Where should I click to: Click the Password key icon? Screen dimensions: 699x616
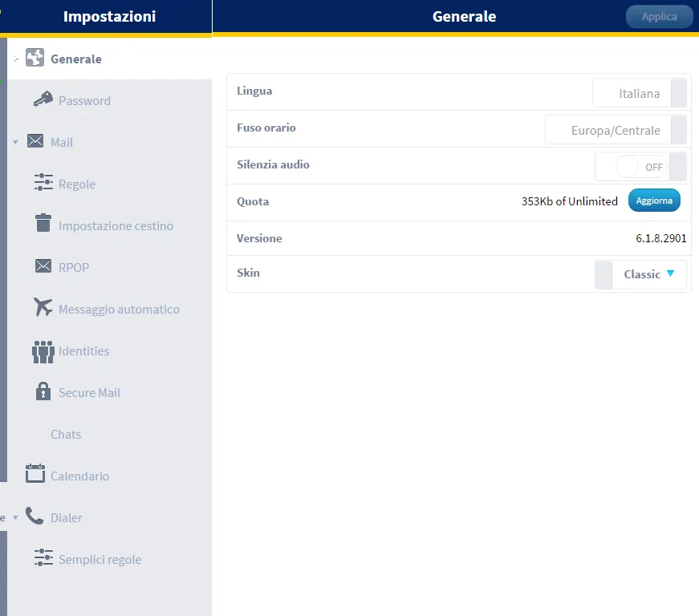point(43,99)
